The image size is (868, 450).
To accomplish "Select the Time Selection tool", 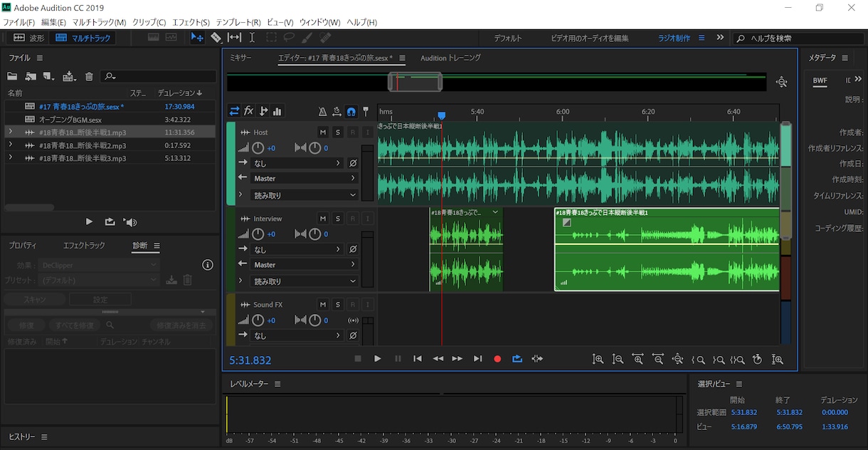I will click(252, 38).
